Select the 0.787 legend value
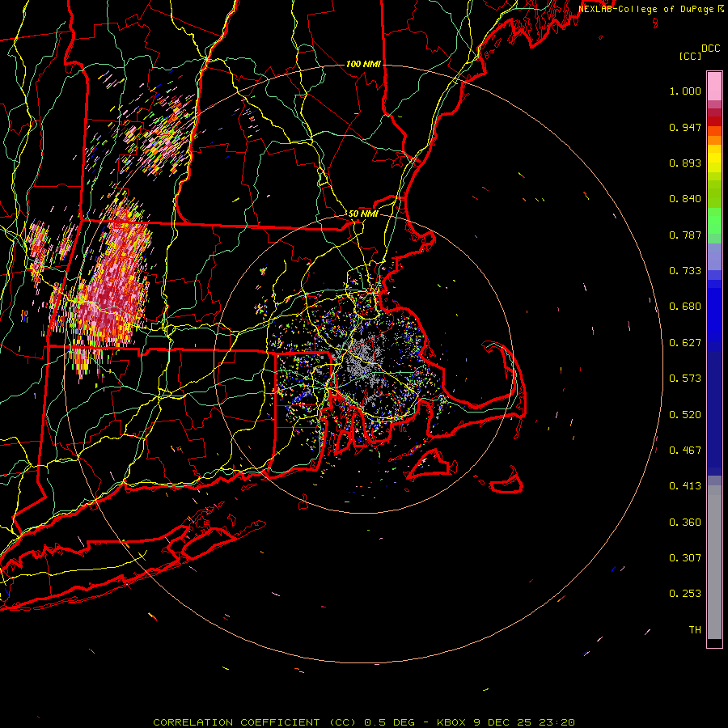This screenshot has width=728, height=728. (x=685, y=235)
